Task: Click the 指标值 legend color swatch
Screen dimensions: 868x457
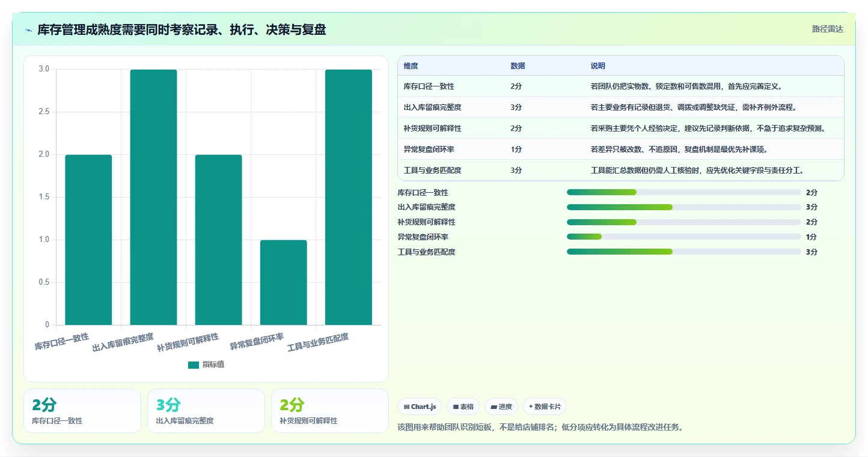Action: pyautogui.click(x=193, y=365)
